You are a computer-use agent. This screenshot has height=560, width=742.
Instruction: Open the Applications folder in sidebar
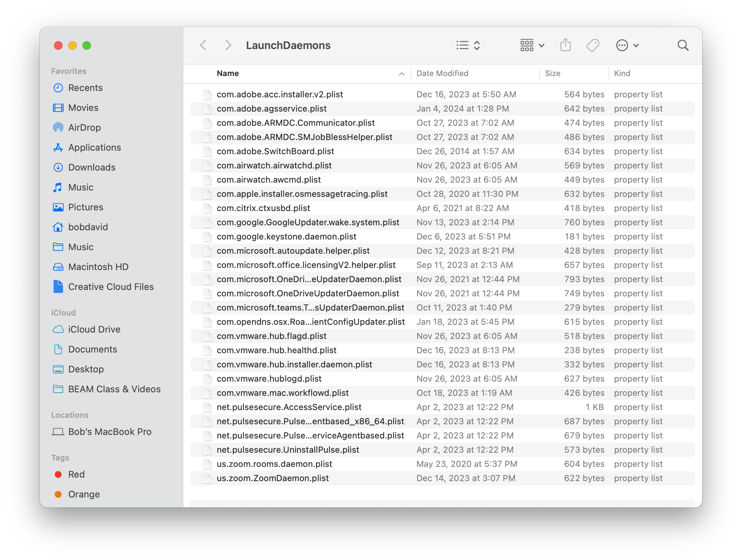point(94,147)
